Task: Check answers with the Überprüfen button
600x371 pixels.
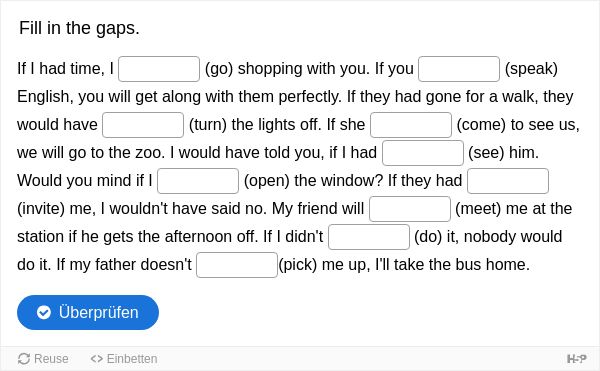Action: (88, 312)
